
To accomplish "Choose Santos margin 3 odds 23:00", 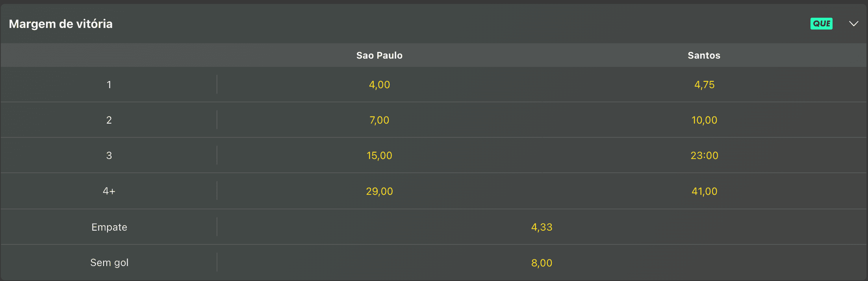I will (704, 155).
